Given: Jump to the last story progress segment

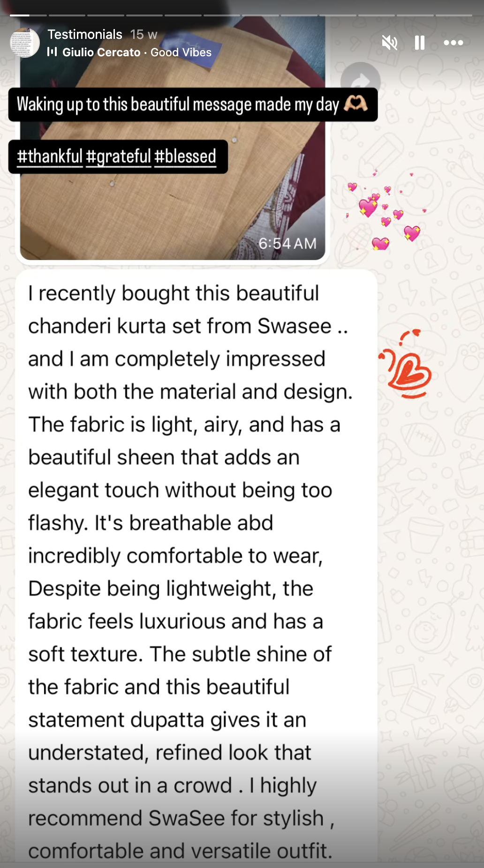Looking at the screenshot, I should tap(454, 15).
